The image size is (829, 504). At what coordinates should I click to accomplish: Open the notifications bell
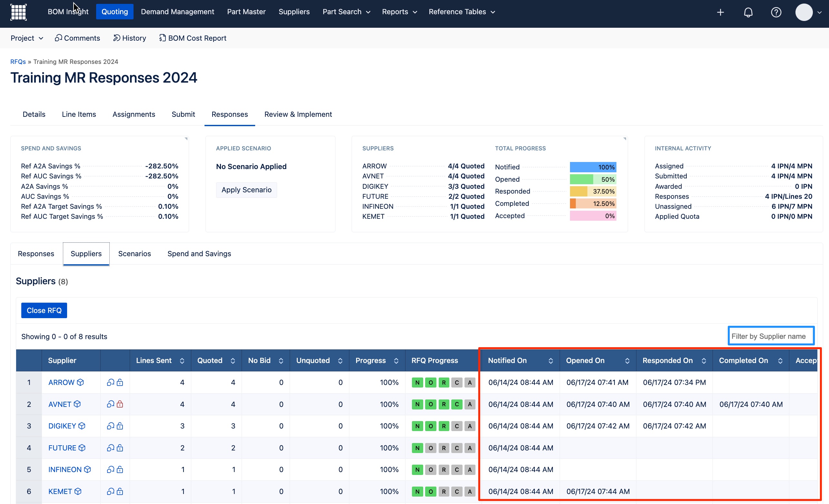click(x=748, y=13)
